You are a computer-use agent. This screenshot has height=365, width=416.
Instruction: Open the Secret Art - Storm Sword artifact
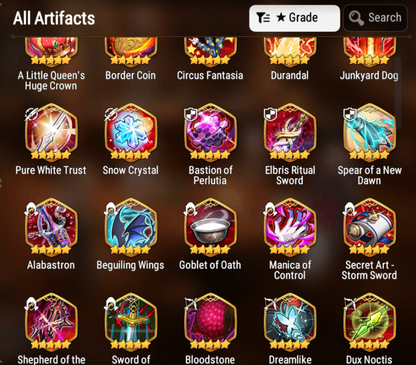(369, 228)
